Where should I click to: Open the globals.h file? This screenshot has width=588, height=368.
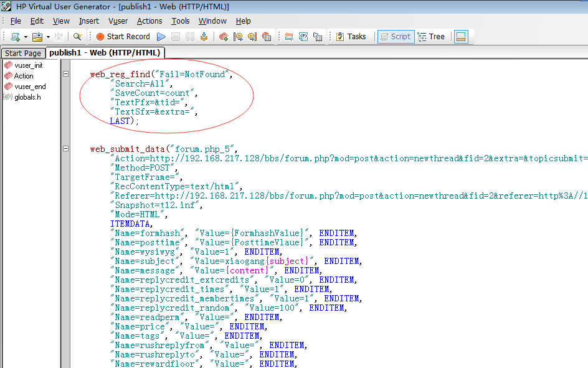coord(27,97)
